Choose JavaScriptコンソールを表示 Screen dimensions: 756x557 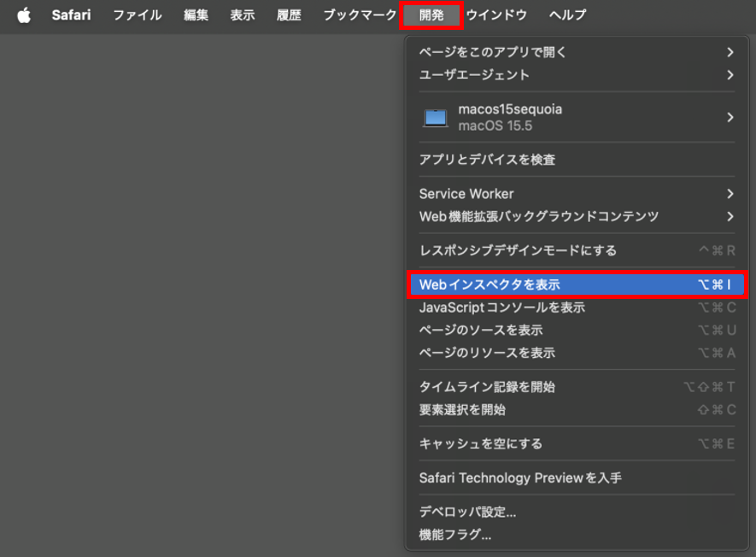[577, 308]
